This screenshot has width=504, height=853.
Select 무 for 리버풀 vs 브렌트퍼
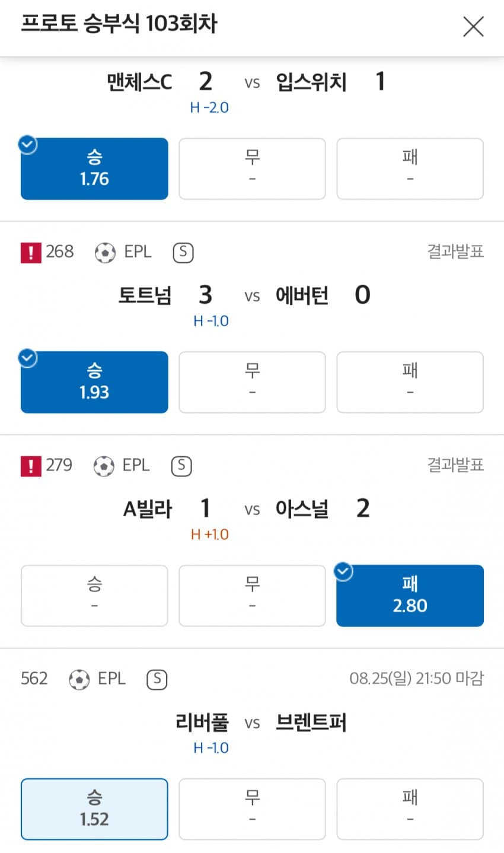(x=252, y=809)
